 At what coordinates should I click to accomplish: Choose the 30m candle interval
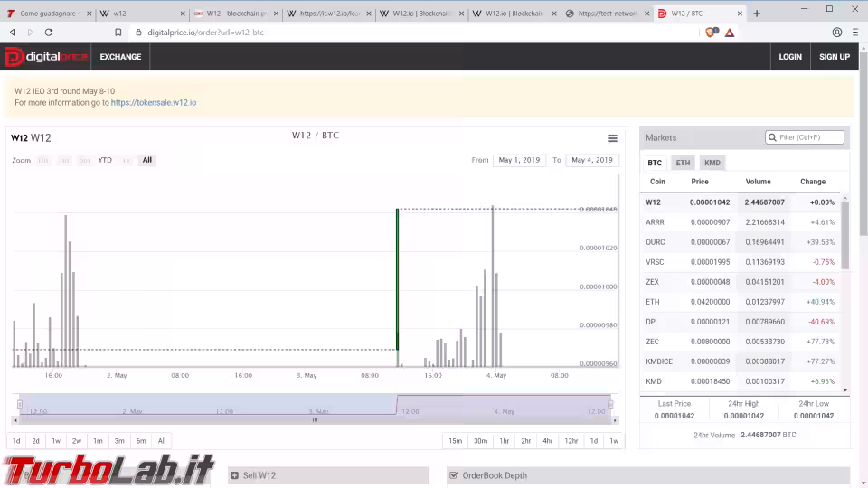[x=480, y=441]
